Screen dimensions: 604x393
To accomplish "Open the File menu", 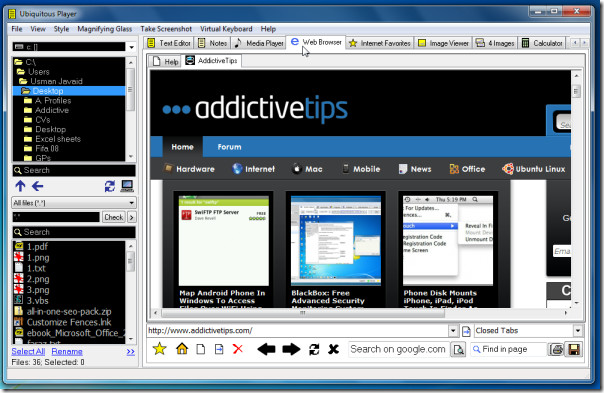I will coord(17,29).
